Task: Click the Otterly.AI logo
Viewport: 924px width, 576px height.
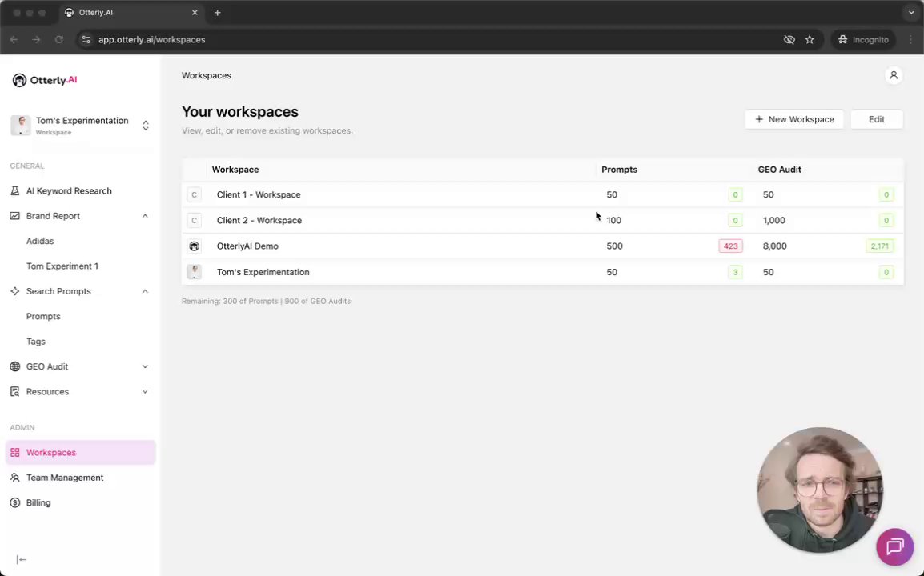Action: click(45, 80)
